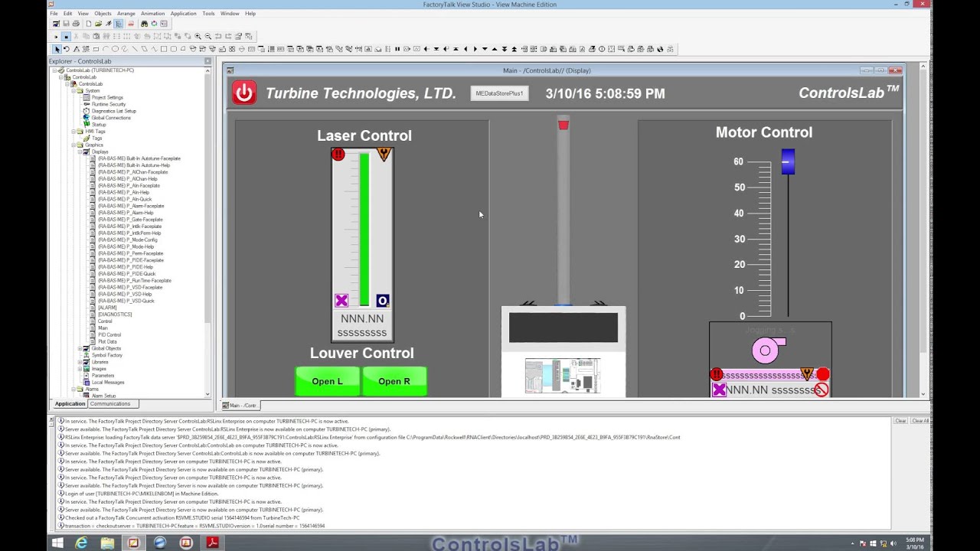Click the Windows Start button

(57, 543)
